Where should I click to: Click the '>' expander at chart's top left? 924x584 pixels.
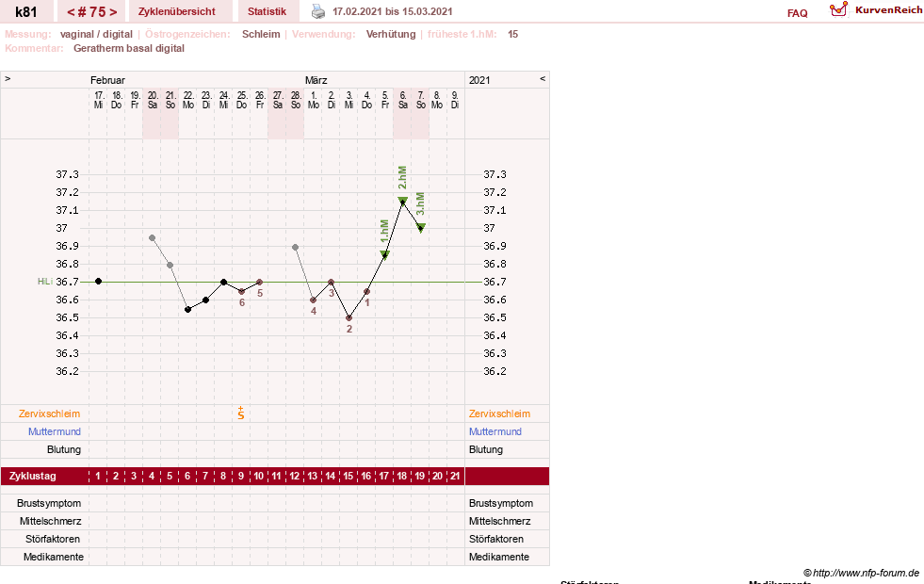coord(8,78)
